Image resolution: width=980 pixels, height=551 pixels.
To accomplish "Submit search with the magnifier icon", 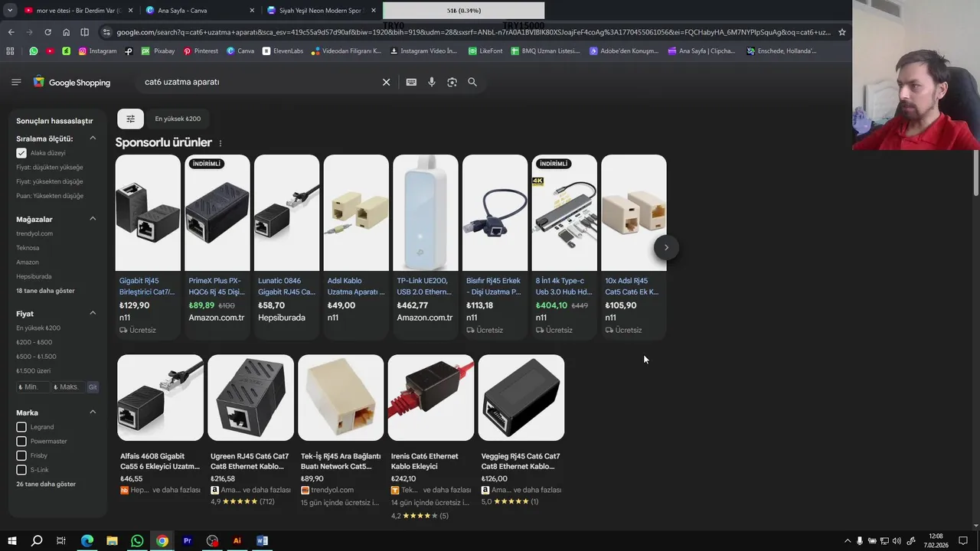I will click(x=472, y=82).
